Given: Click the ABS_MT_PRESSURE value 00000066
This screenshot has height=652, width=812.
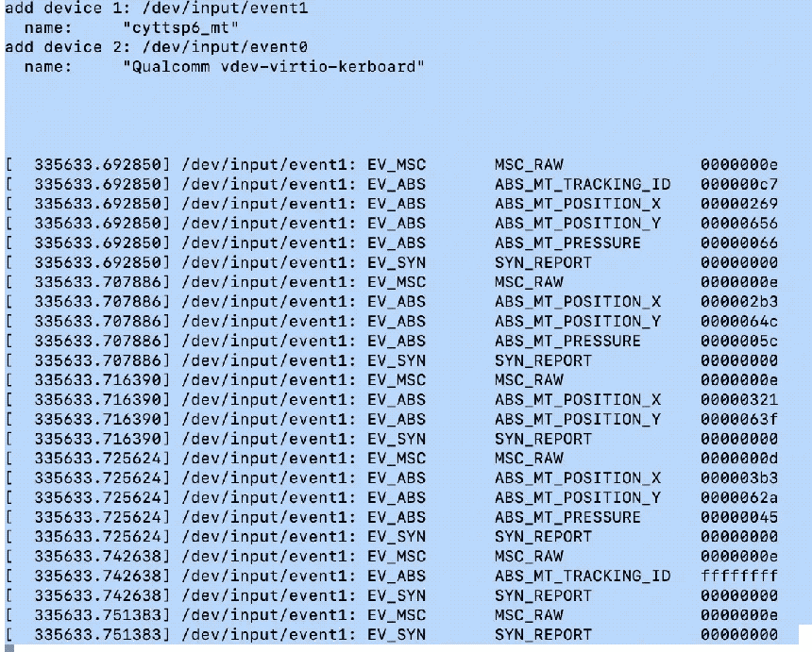Looking at the screenshot, I should [x=739, y=243].
